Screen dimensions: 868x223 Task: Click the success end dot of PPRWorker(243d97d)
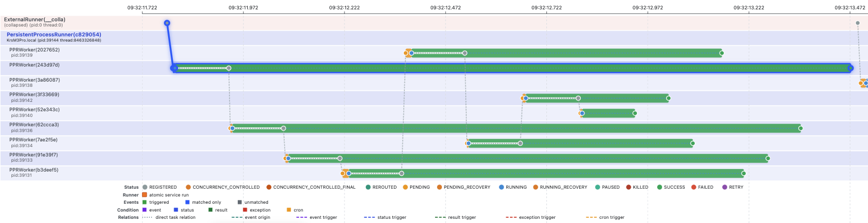coord(850,68)
